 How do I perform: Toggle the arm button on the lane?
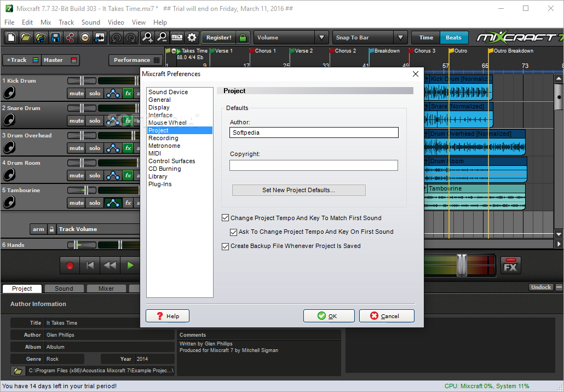[38, 229]
